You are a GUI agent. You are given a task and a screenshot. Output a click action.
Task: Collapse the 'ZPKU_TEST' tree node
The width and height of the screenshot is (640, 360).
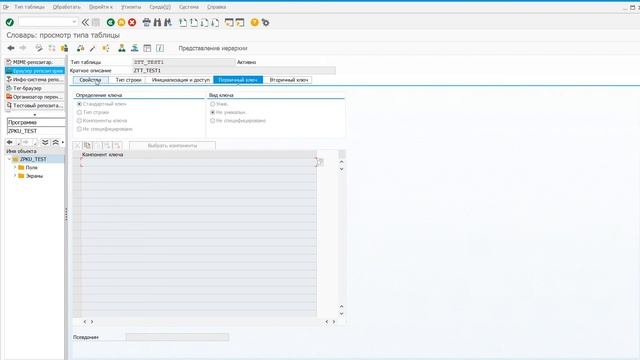coord(9,159)
